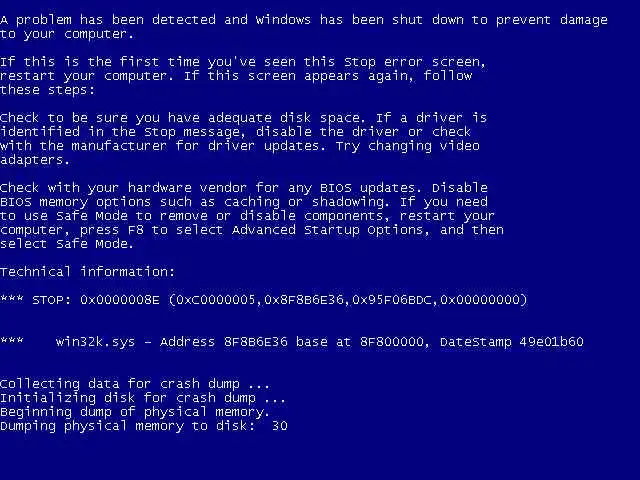
Task: Click the text 'Collecting data for crash dump'
Action: click(x=120, y=384)
